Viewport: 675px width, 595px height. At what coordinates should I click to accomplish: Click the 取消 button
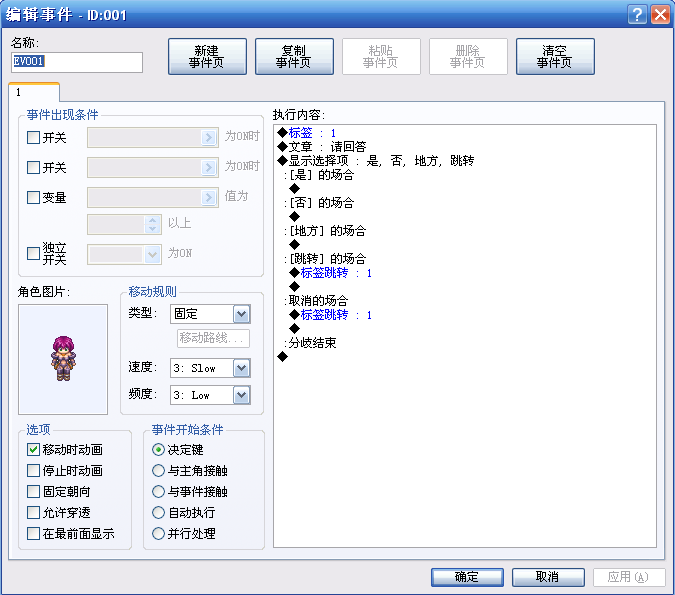[548, 577]
